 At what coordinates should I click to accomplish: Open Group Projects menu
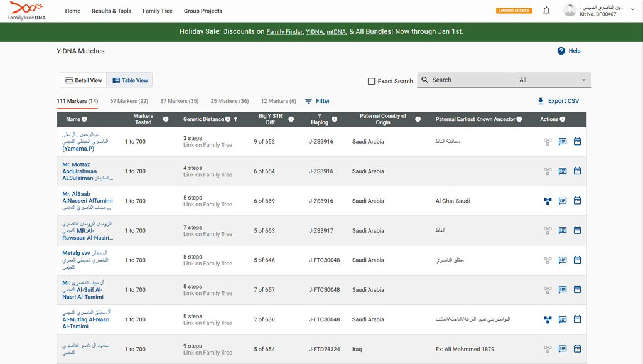(203, 11)
